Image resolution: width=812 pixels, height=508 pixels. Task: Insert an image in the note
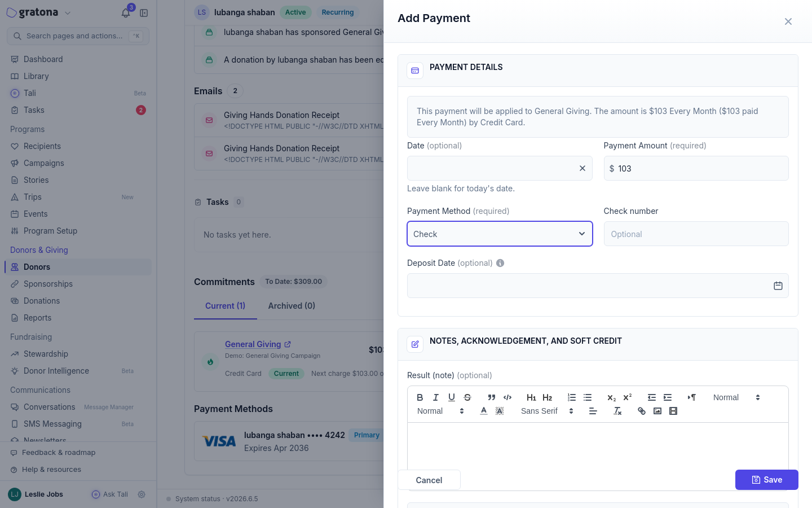pyautogui.click(x=657, y=411)
